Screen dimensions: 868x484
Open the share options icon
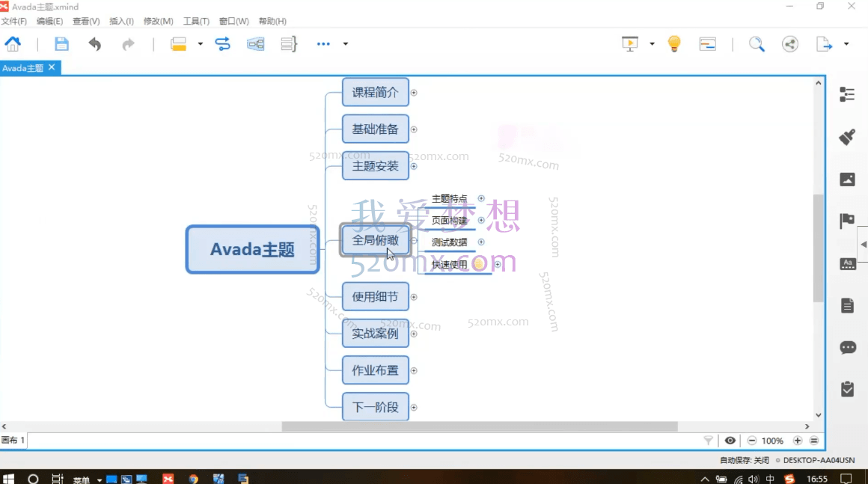point(790,43)
